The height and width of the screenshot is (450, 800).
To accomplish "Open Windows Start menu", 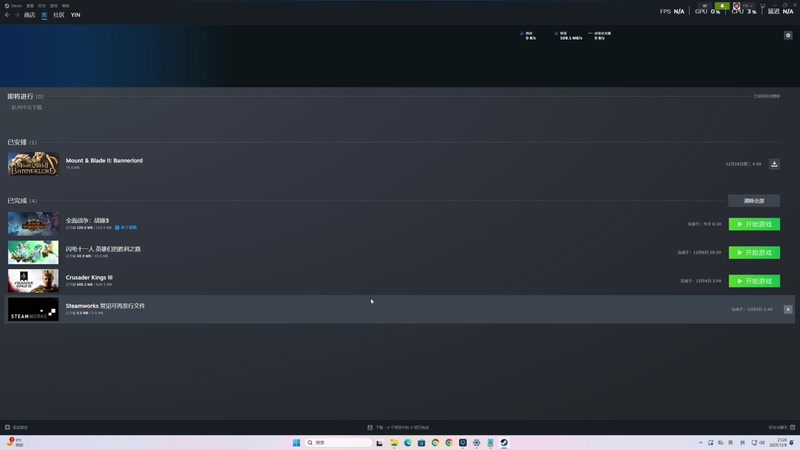I will 296,442.
